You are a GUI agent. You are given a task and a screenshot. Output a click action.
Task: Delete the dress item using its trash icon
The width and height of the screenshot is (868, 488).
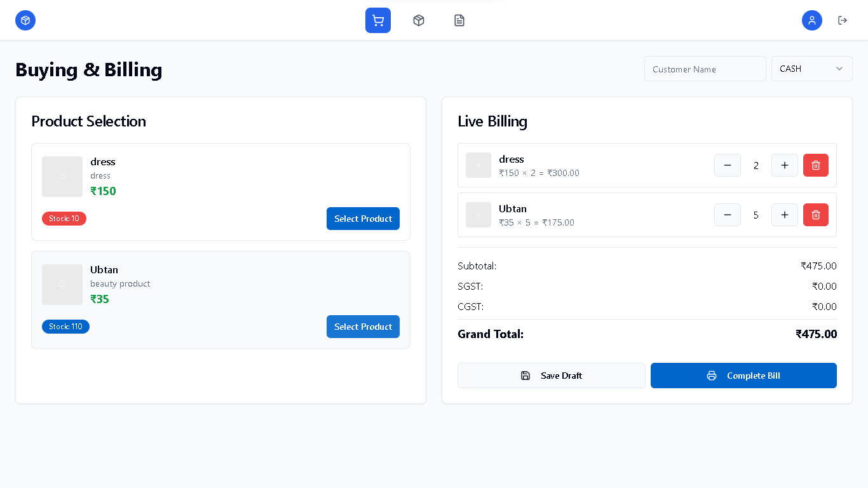tap(816, 165)
